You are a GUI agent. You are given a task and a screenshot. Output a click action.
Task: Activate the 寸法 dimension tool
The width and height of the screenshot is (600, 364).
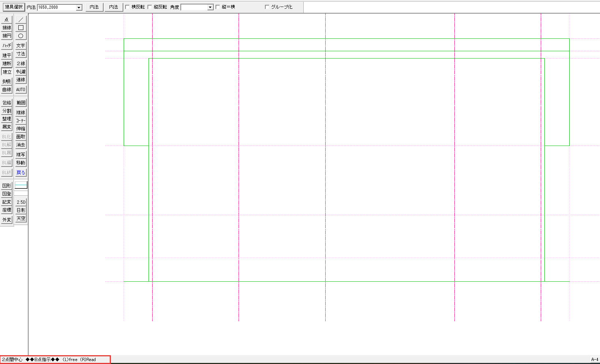[x=21, y=54]
